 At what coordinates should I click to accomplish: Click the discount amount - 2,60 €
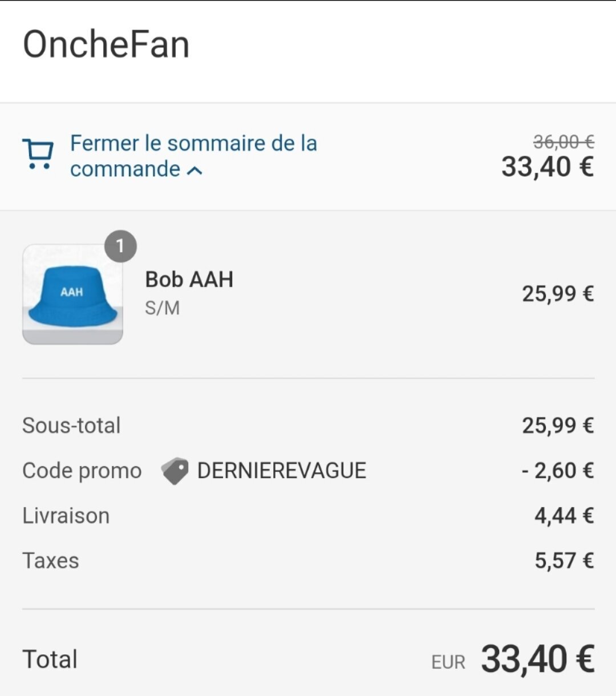[x=558, y=471]
